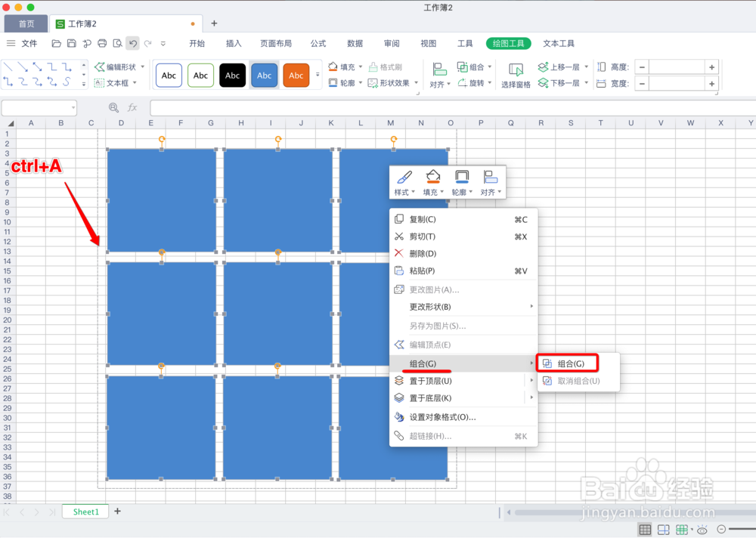The height and width of the screenshot is (538, 756).
Task: Undo the last action
Action: pyautogui.click(x=132, y=43)
